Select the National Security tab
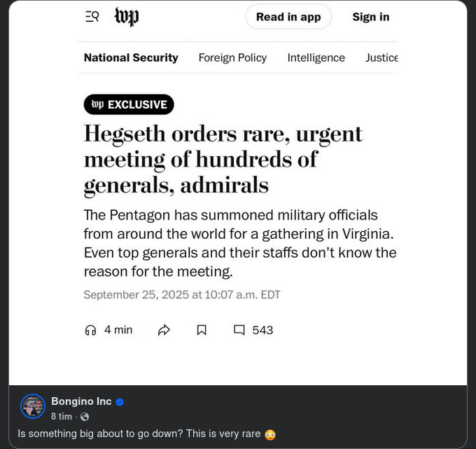Viewport: 476px width, 449px height. pyautogui.click(x=131, y=58)
